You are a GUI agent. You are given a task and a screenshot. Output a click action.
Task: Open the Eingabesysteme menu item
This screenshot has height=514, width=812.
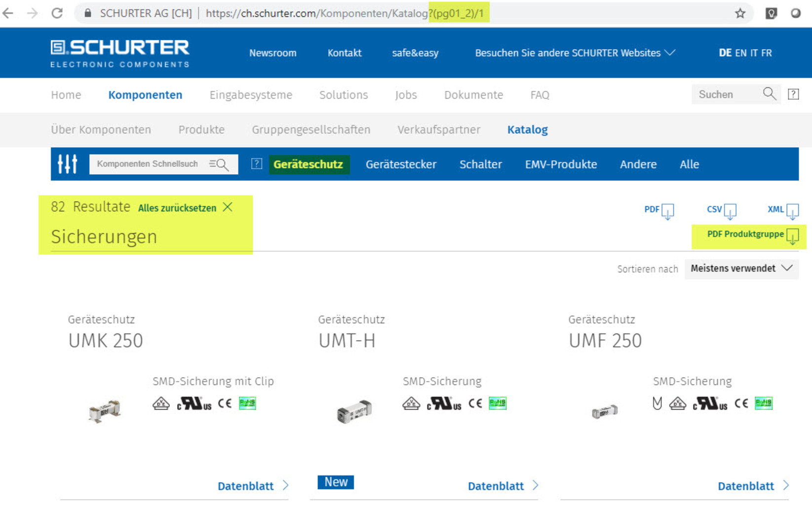251,95
